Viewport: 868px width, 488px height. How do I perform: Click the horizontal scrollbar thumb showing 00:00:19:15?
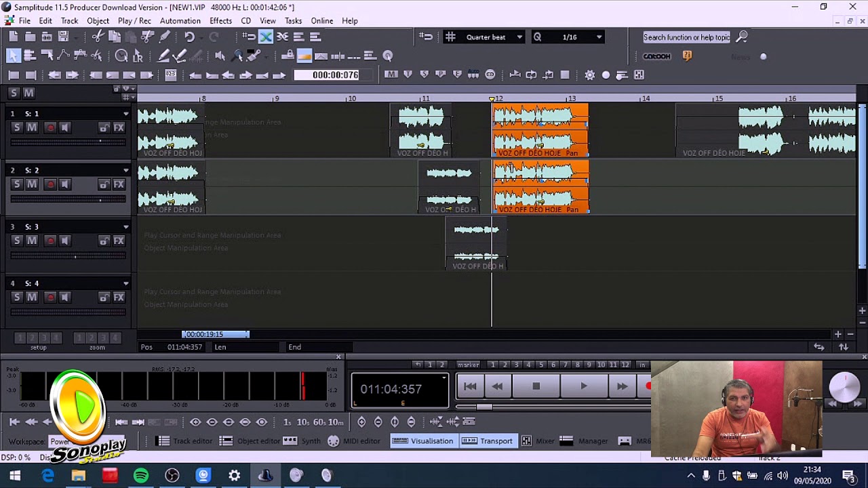pos(216,334)
